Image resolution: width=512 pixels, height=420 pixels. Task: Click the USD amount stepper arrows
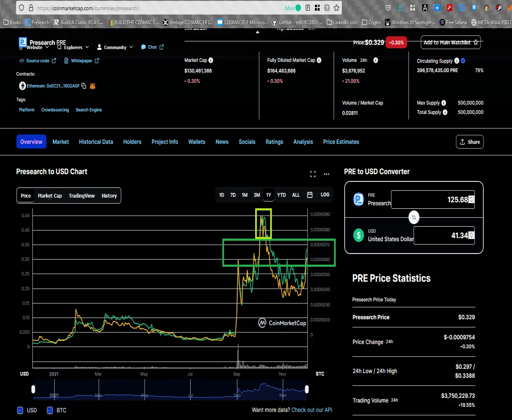pyautogui.click(x=471, y=235)
